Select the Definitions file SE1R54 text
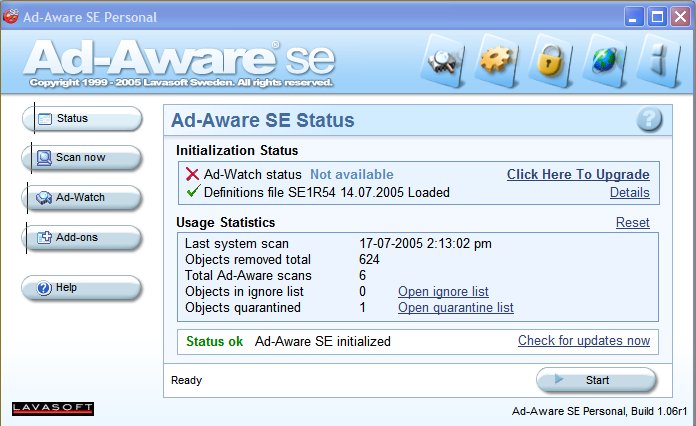696x426 pixels. click(x=327, y=193)
